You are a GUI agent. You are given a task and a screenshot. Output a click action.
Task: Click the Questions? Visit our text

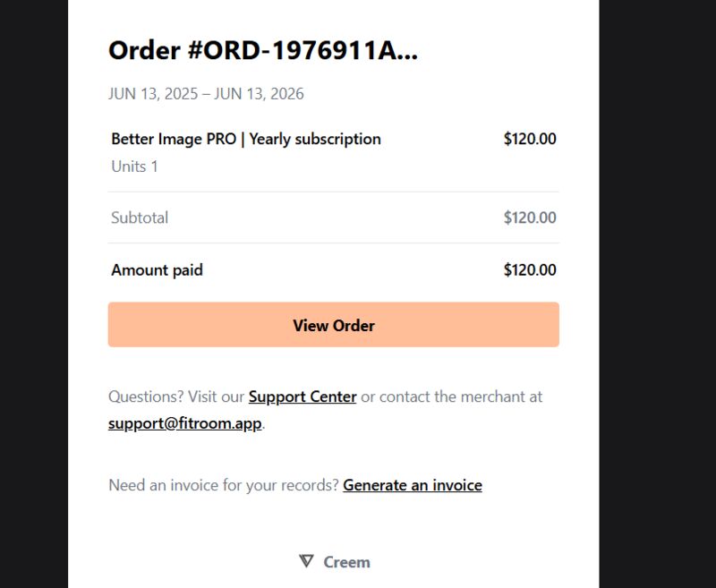176,396
